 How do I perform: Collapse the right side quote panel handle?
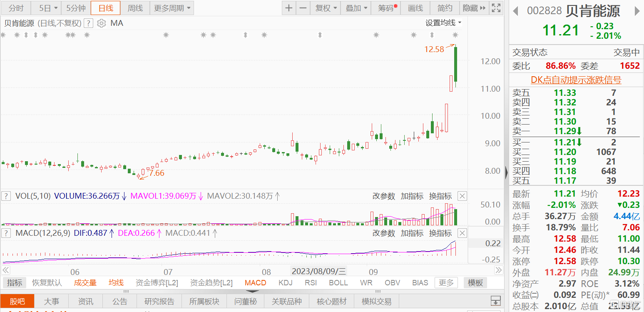tap(506, 172)
